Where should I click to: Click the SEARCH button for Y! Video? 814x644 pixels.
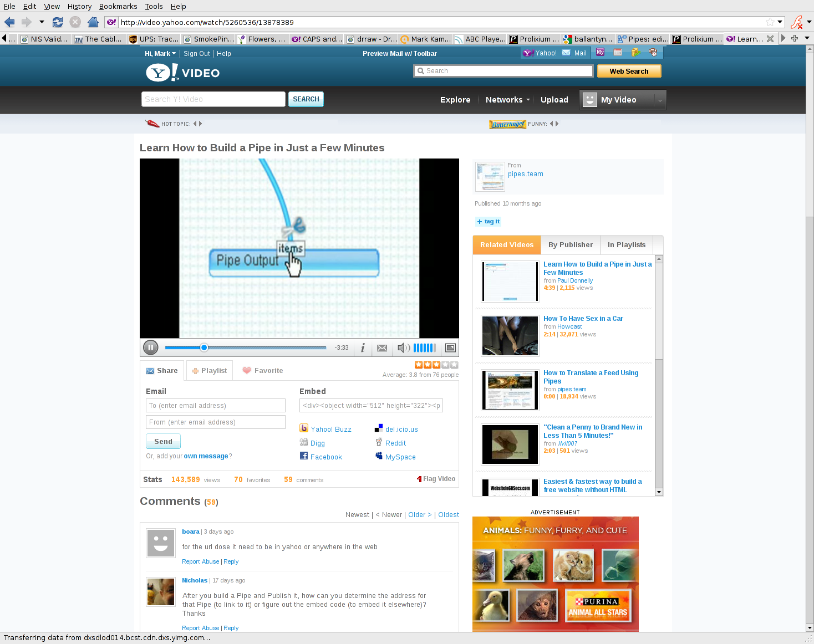click(306, 99)
